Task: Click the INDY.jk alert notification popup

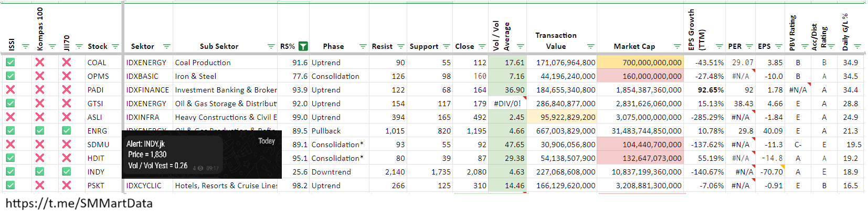Action: (202, 155)
